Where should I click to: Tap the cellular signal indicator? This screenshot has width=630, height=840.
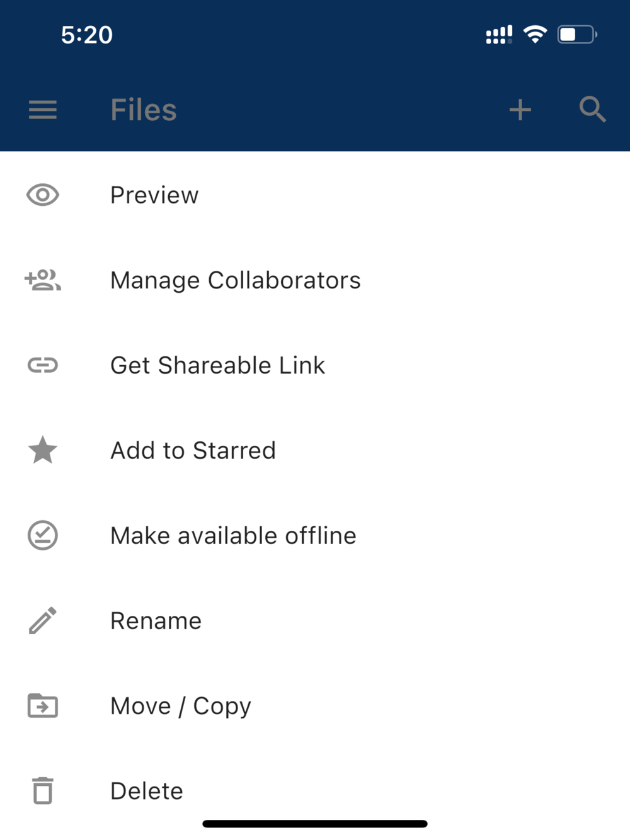coord(499,35)
